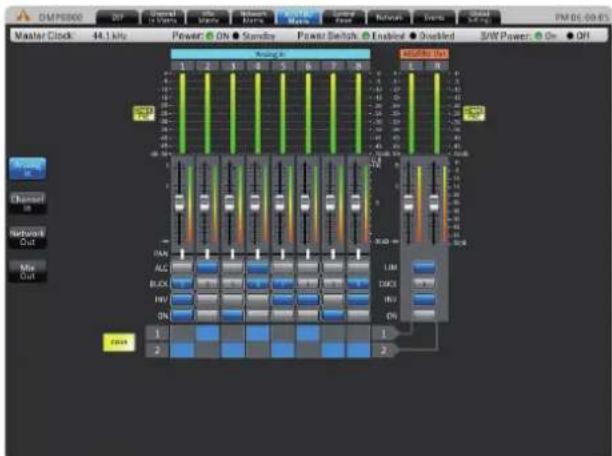Toggle the INV button on Analog Out
Screen dimensions: 612x456
(x=424, y=299)
